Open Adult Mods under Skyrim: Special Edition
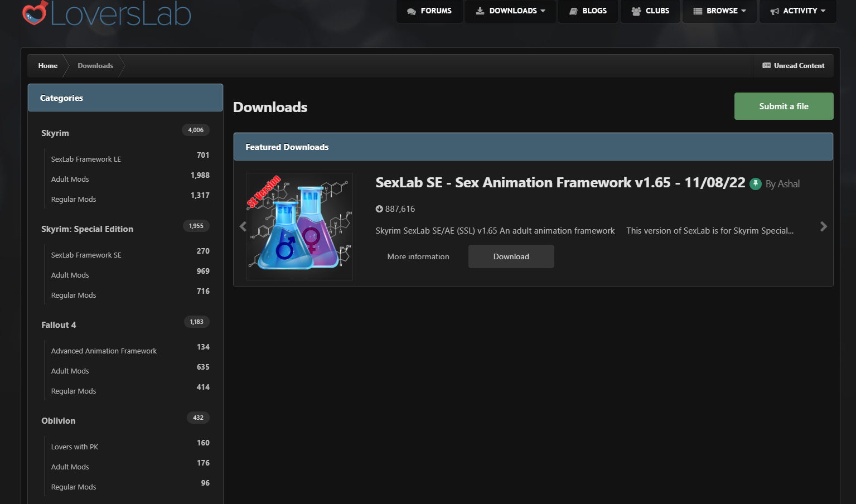The width and height of the screenshot is (856, 504). click(x=70, y=275)
